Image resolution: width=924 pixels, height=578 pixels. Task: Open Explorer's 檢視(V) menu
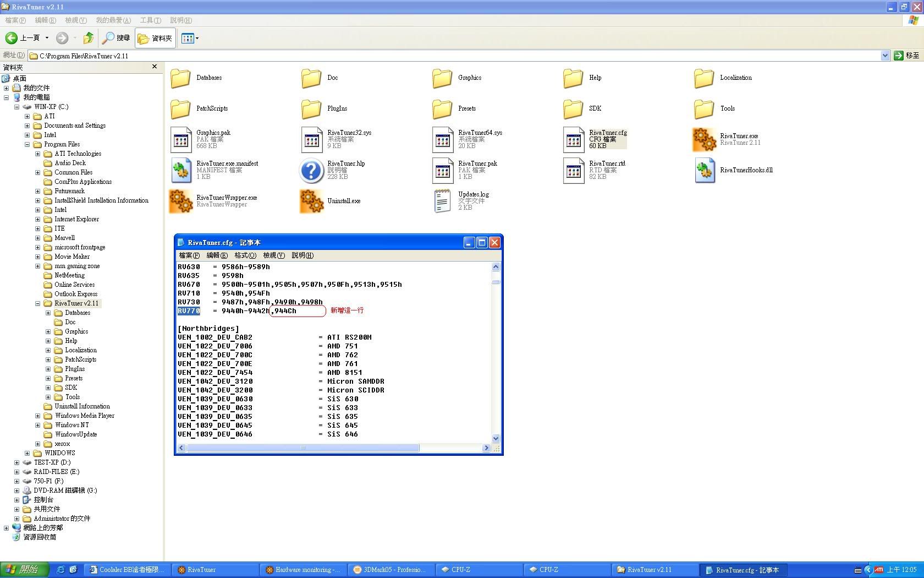coord(76,20)
